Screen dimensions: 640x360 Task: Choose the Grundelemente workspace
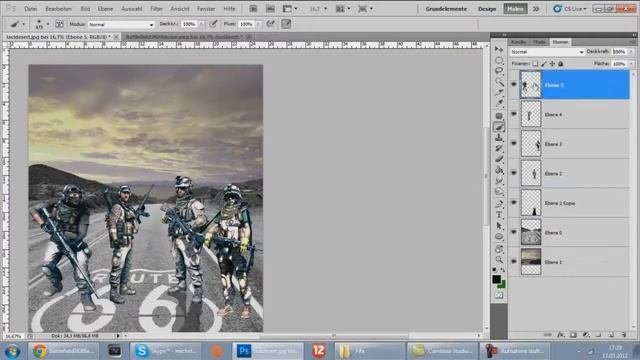[x=446, y=9]
